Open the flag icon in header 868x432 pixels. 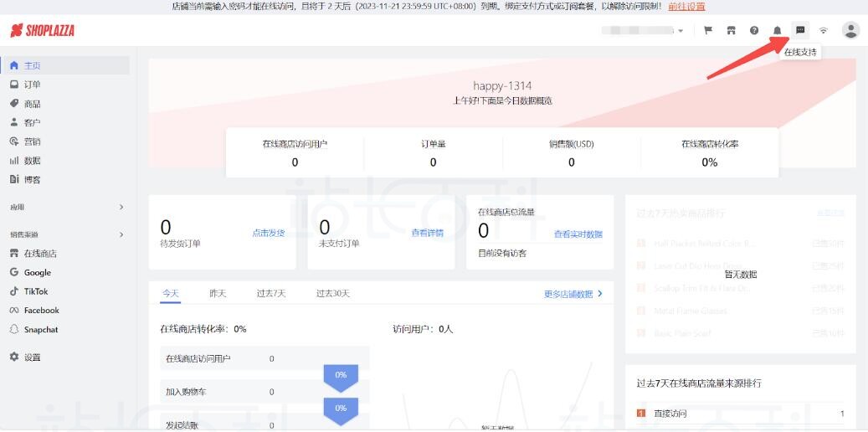pos(708,30)
